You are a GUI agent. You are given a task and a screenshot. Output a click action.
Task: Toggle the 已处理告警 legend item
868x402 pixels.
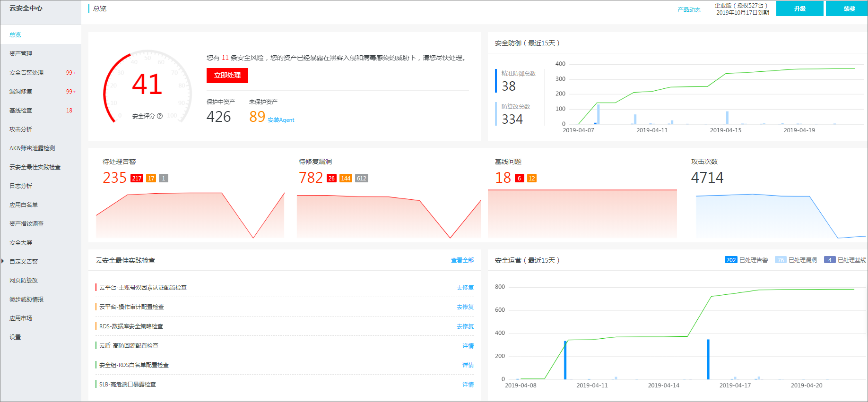746,260
